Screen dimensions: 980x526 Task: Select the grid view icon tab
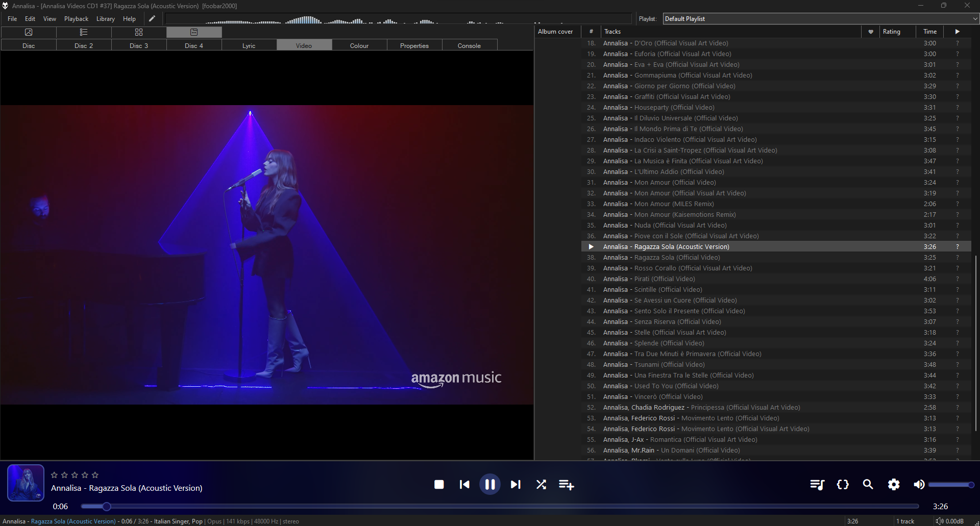(x=139, y=32)
